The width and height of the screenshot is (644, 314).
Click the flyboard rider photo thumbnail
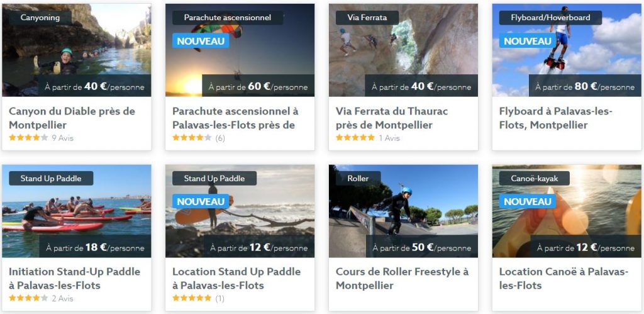(567, 50)
